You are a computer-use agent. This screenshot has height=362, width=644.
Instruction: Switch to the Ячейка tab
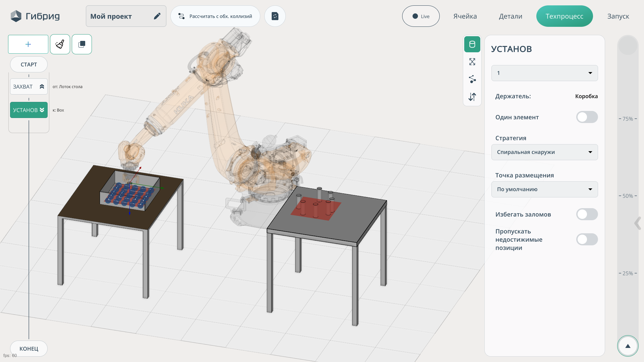[465, 16]
